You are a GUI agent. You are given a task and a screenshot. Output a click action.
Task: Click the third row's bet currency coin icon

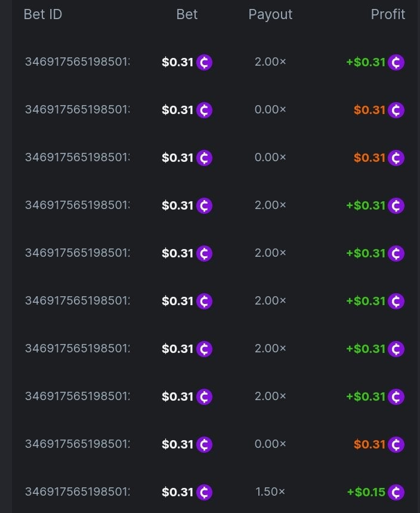pyautogui.click(x=205, y=158)
